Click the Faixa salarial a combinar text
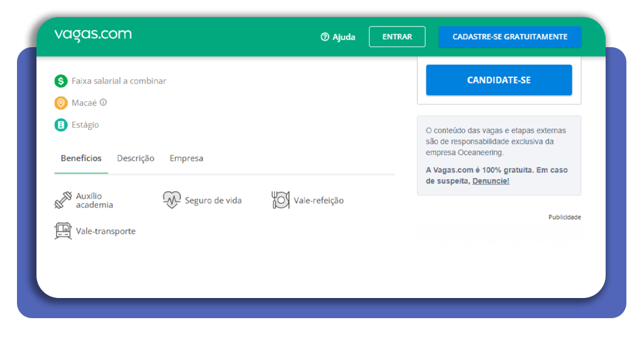Viewport: 644px width, 337px height. [x=119, y=81]
